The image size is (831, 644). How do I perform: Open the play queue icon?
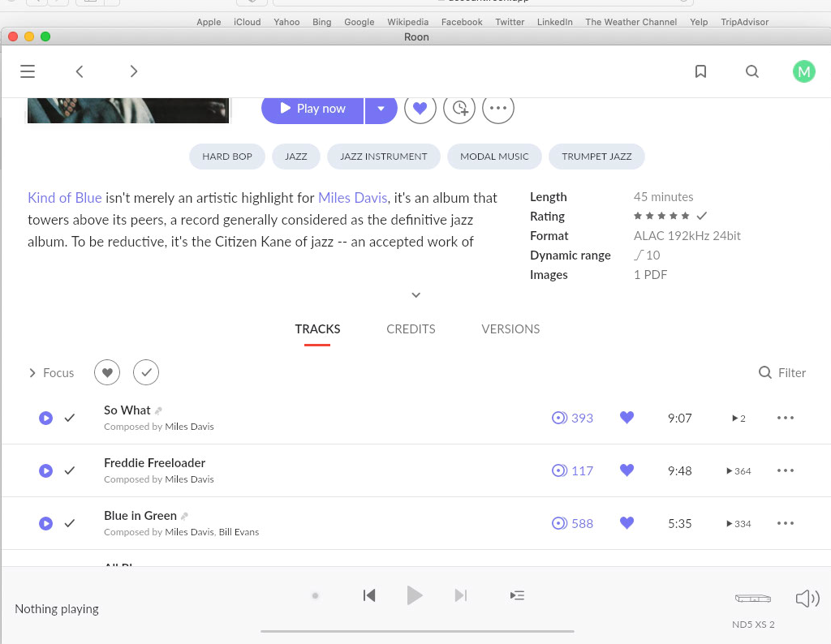click(x=517, y=595)
